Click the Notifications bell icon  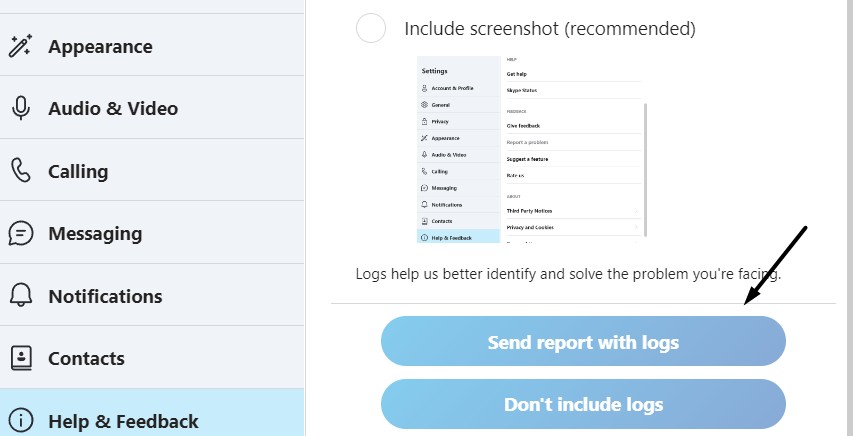(21, 296)
